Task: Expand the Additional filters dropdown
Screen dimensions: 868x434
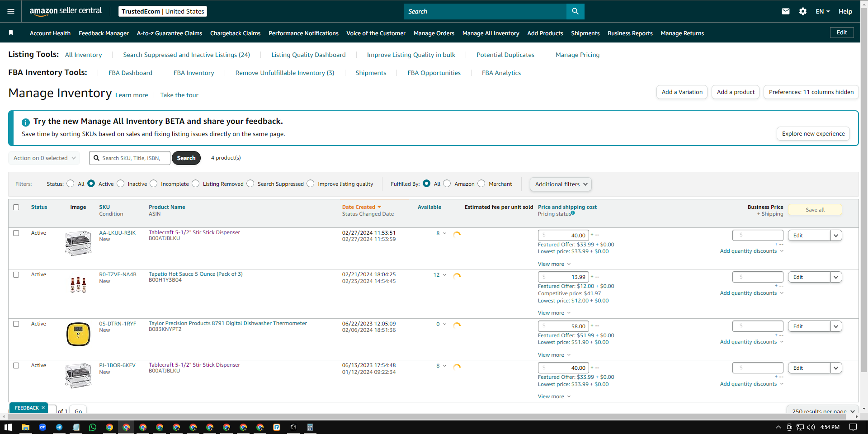Action: 561,184
